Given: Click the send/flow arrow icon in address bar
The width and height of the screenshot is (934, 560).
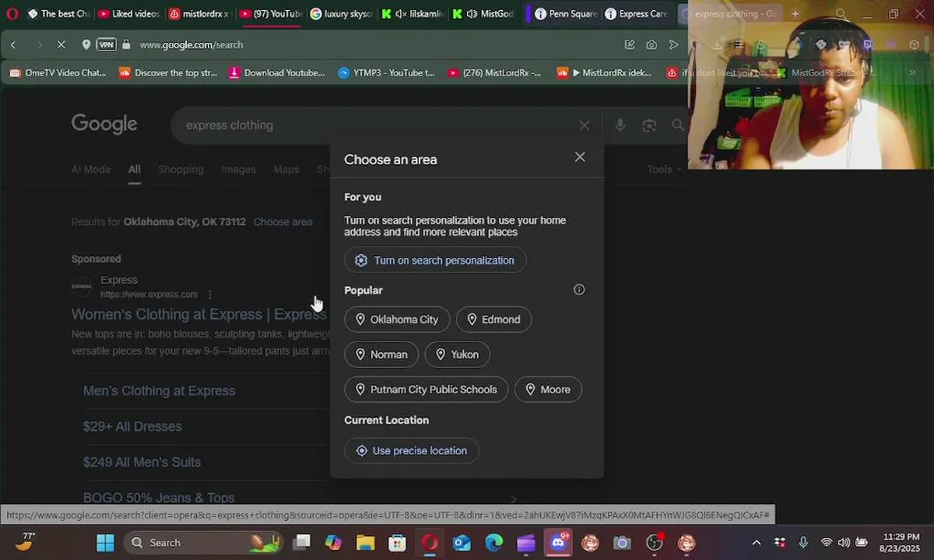Looking at the screenshot, I should [674, 45].
